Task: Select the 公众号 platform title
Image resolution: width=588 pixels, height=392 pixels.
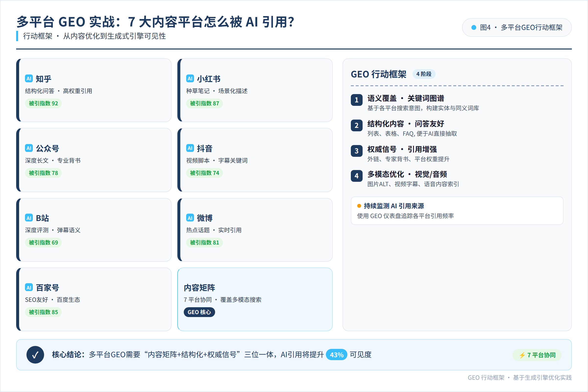Action: [48, 148]
